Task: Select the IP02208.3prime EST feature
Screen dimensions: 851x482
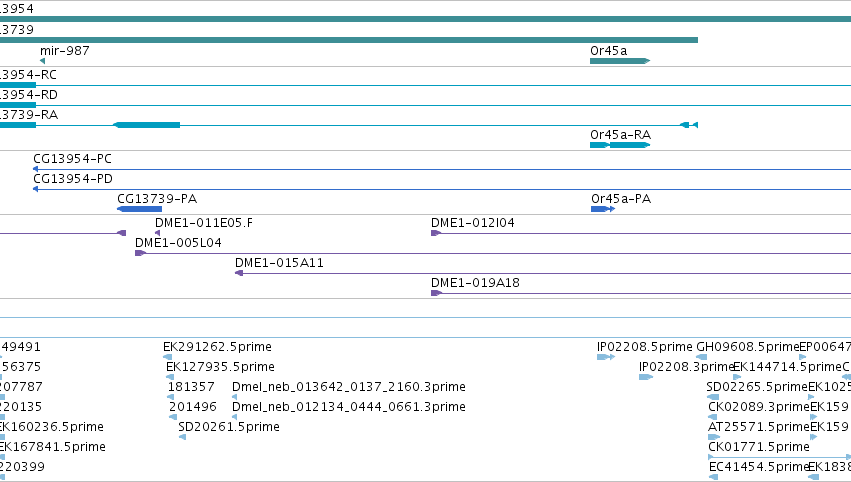Action: [646, 377]
